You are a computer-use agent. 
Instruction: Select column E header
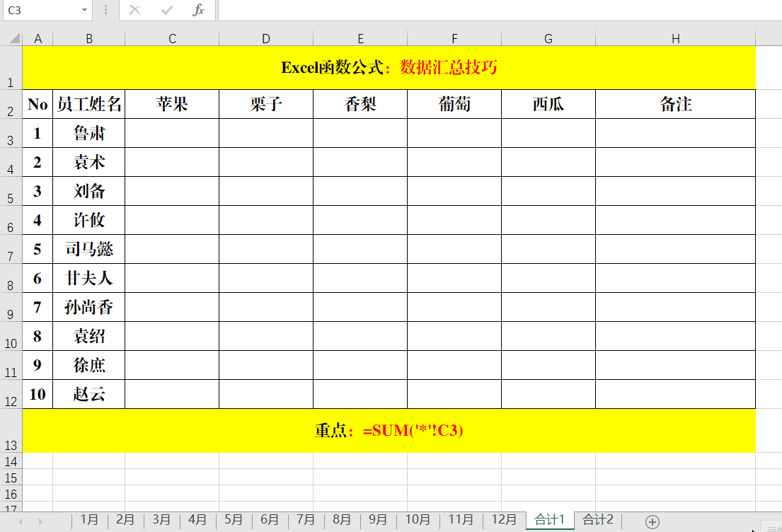[x=360, y=38]
